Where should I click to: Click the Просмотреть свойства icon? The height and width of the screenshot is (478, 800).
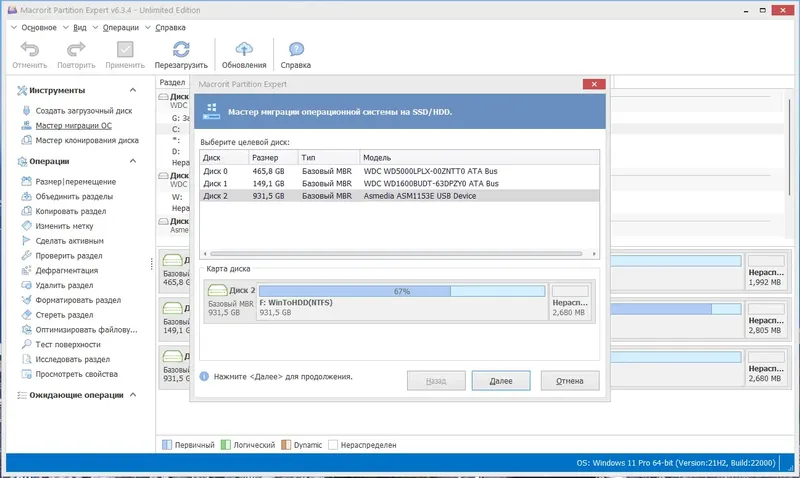pyautogui.click(x=26, y=374)
